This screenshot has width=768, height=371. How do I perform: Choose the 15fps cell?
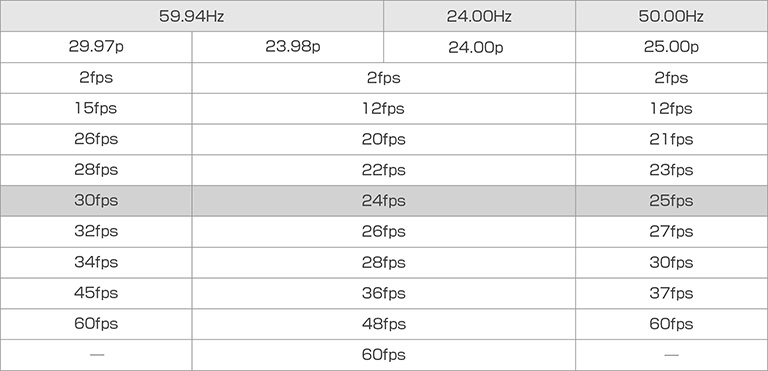(96, 108)
